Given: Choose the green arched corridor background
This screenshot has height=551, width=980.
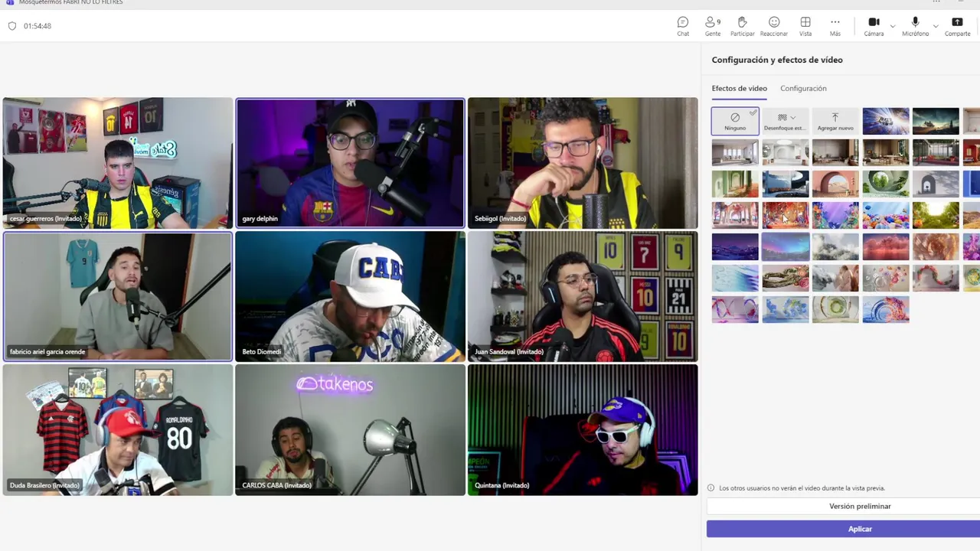Looking at the screenshot, I should click(735, 184).
